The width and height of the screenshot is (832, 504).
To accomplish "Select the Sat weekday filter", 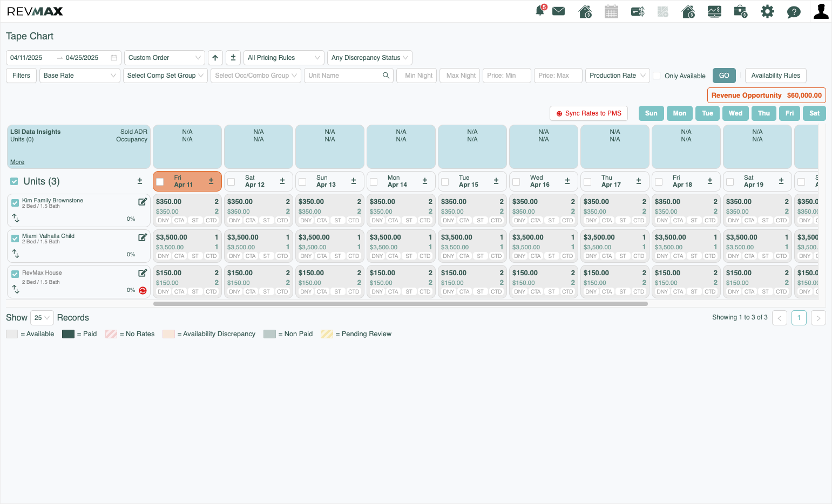I will [x=815, y=113].
